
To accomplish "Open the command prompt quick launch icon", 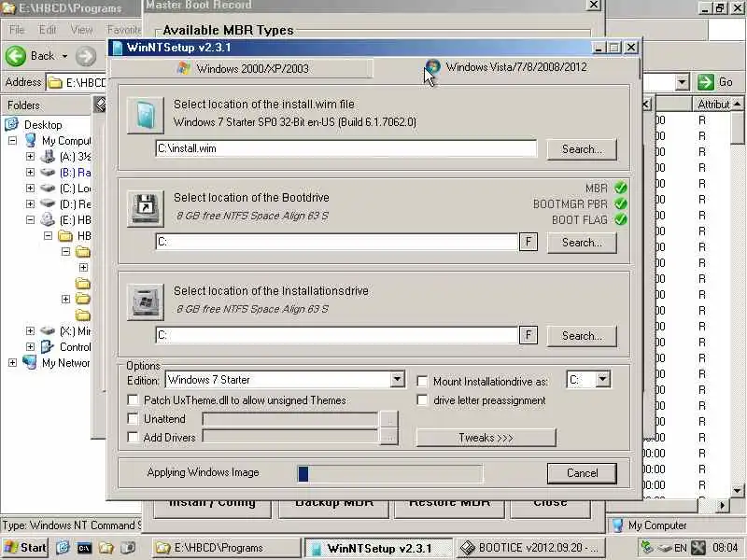I will [x=84, y=548].
